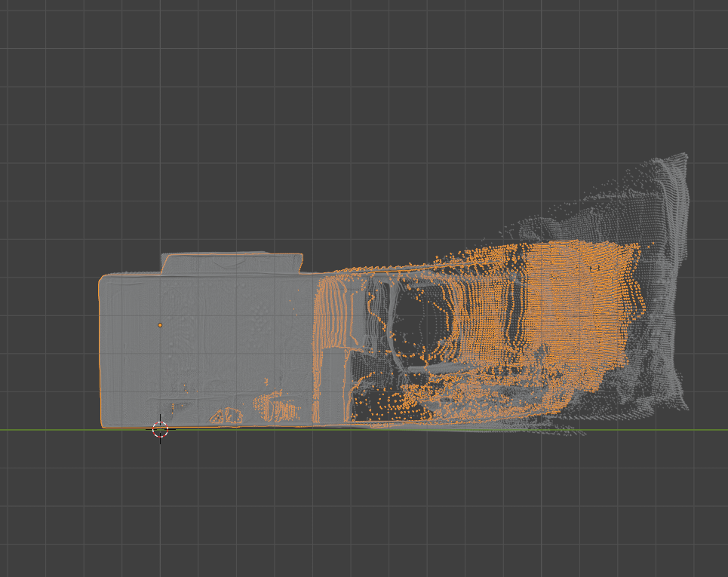Image resolution: width=728 pixels, height=577 pixels.
Task: Click the left orange outline edge of mesh
Action: point(100,347)
